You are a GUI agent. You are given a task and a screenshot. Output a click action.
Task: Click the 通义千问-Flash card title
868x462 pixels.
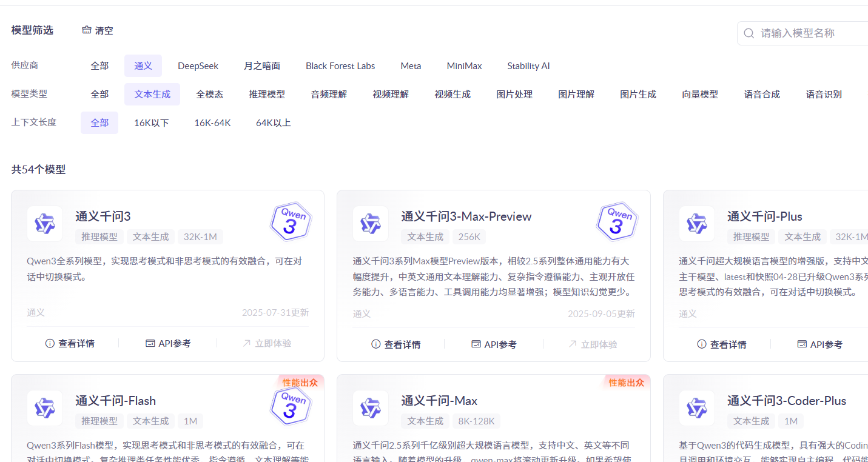click(116, 401)
